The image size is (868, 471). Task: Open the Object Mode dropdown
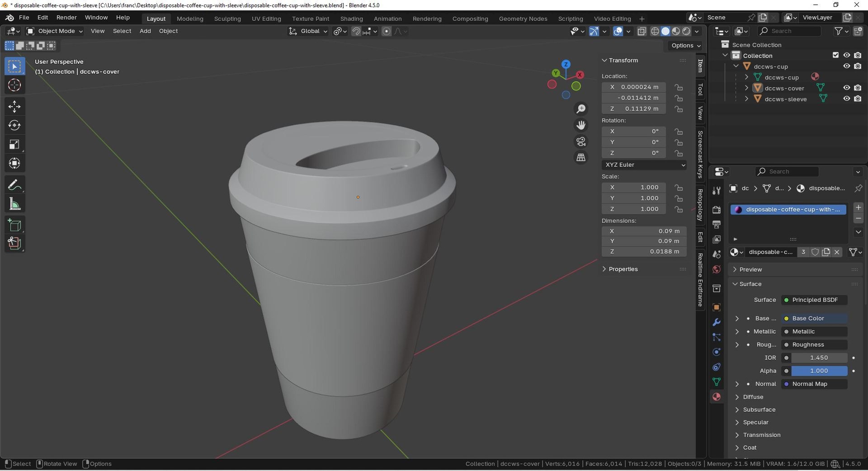tap(55, 31)
